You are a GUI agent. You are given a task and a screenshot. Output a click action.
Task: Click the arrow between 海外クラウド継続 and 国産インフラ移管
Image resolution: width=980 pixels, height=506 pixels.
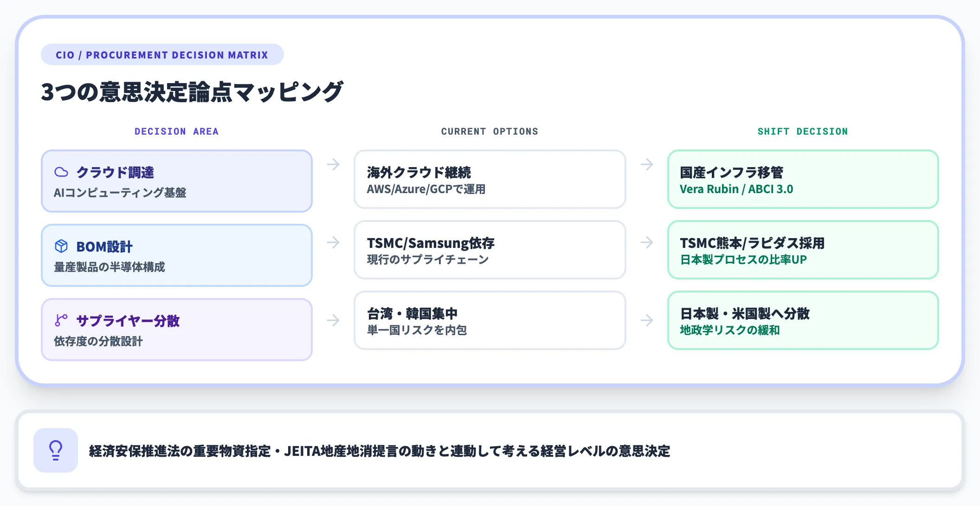[x=647, y=164]
